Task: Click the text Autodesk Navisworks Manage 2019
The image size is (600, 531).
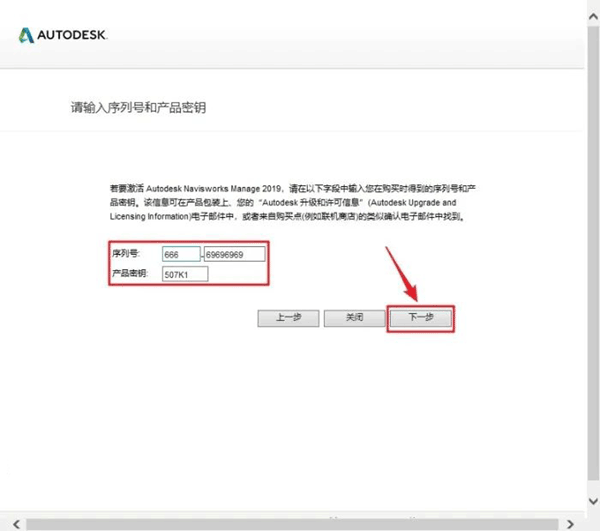Action: (214, 189)
